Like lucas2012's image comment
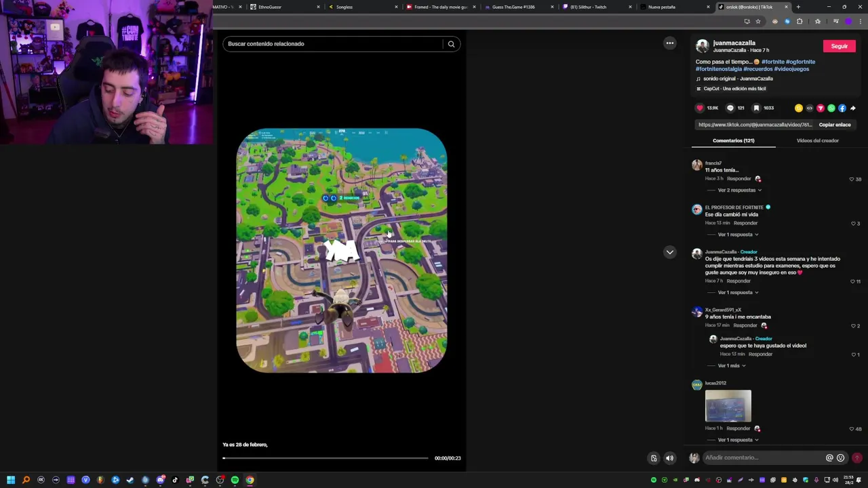Viewport: 868px width, 488px height. click(852, 429)
